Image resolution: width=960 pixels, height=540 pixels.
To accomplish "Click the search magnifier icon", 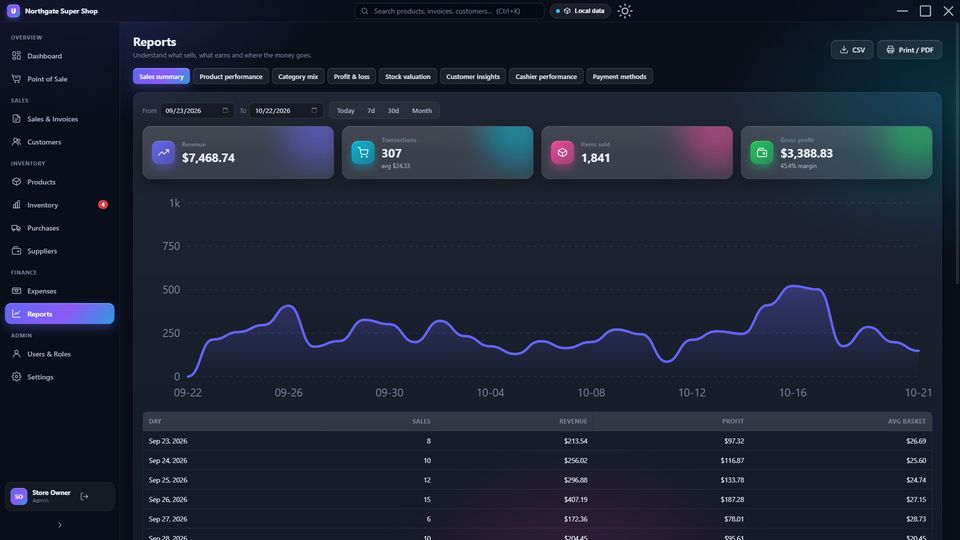I will 364,11.
